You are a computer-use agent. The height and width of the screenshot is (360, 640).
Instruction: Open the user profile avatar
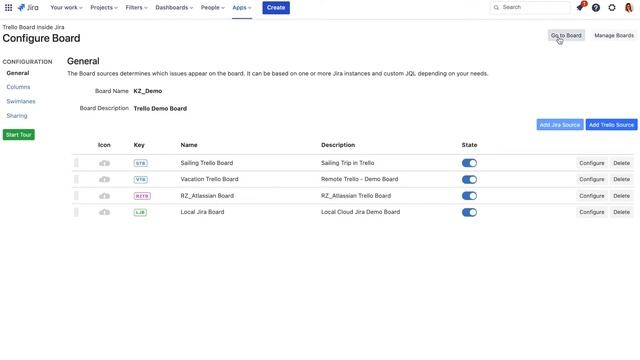629,7
